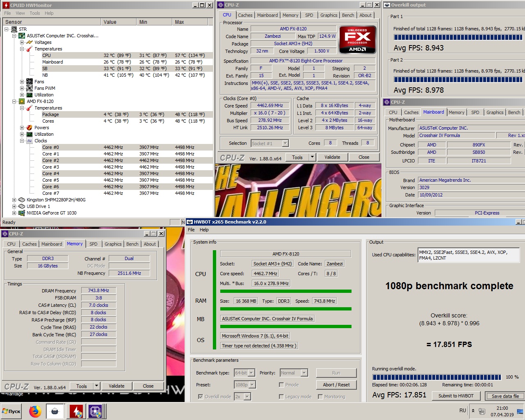Collapse the STR root node
525x420 pixels.
7,29
